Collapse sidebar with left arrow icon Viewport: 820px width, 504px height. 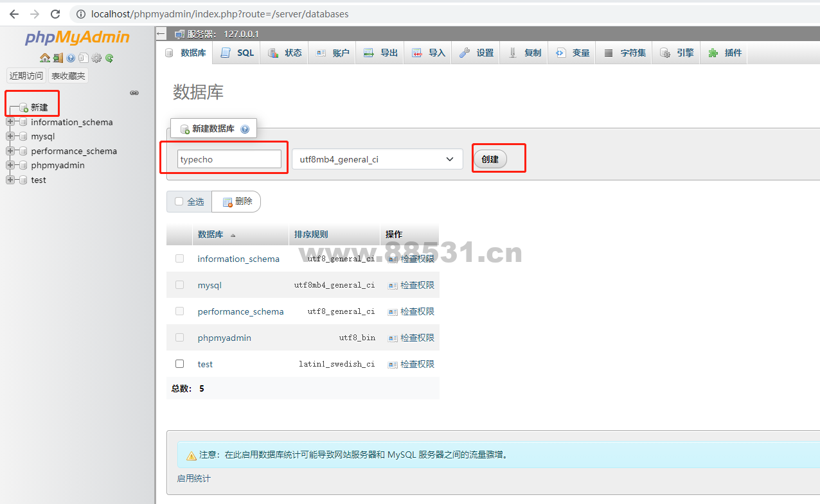161,34
